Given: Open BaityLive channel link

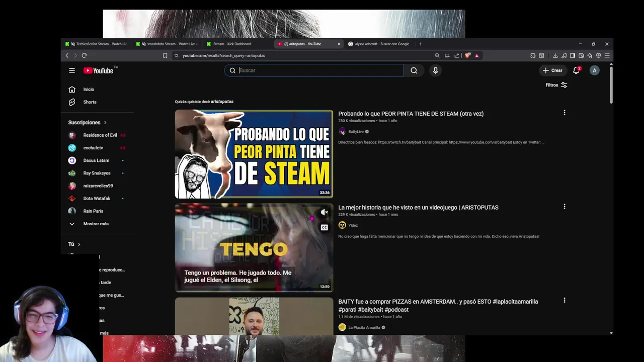Looking at the screenshot, I should 356,132.
